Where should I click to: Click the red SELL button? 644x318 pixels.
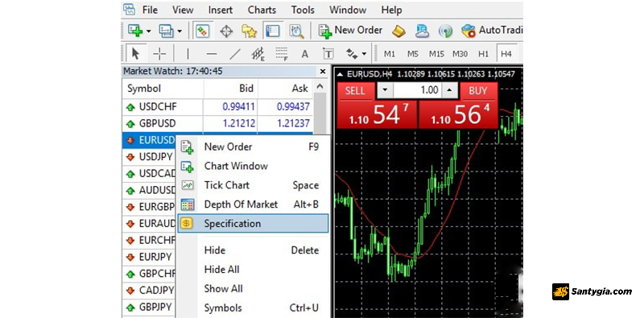pos(356,91)
